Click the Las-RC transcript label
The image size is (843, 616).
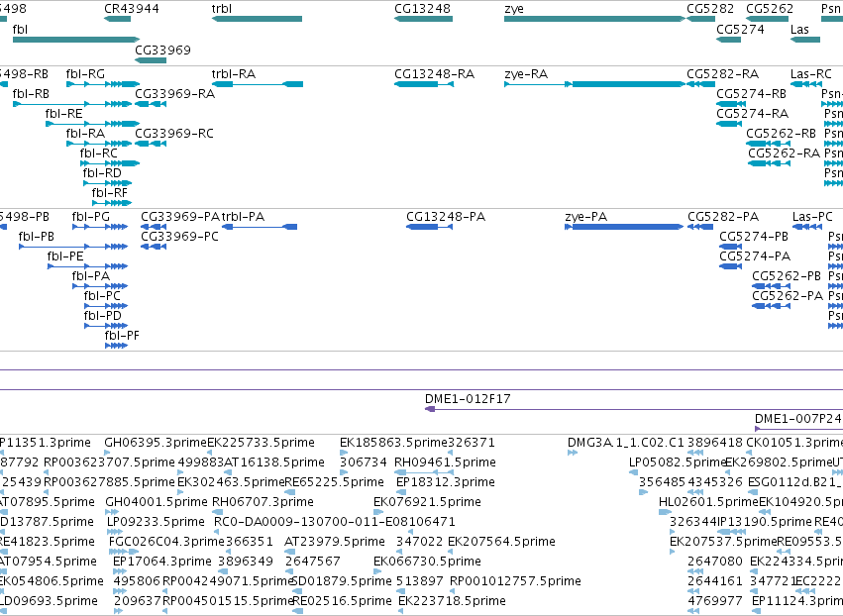[x=810, y=74]
